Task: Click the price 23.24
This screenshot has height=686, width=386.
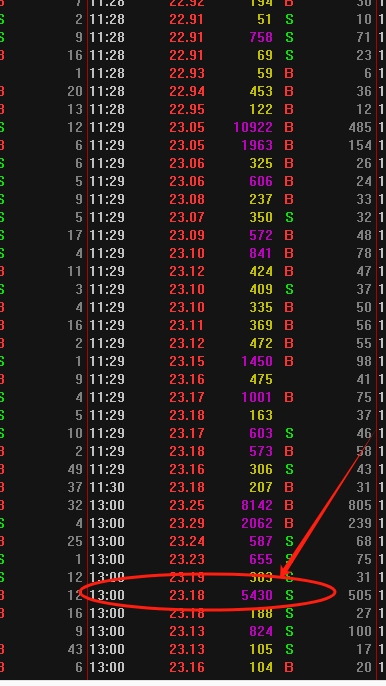Action: coord(187,541)
